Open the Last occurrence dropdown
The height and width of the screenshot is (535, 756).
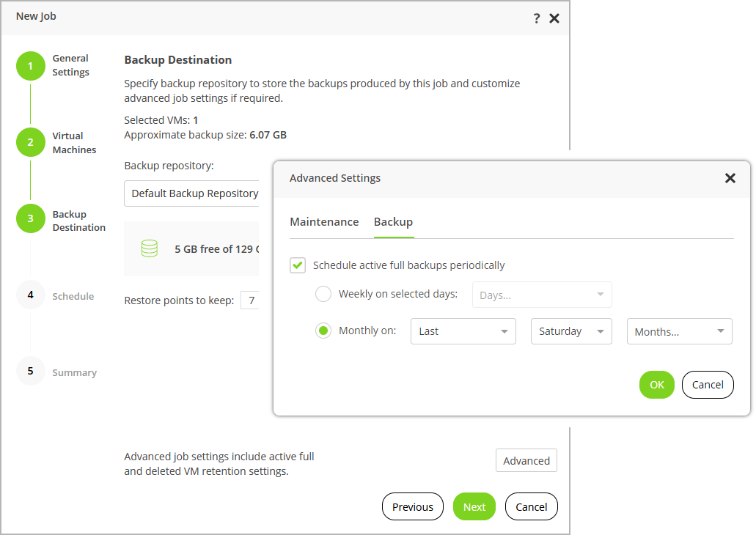tap(463, 331)
